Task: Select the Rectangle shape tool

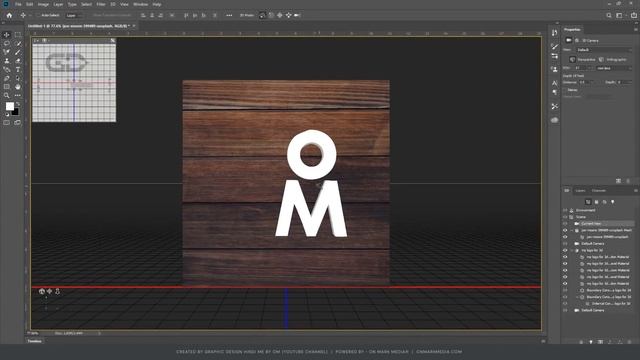Action: point(7,87)
